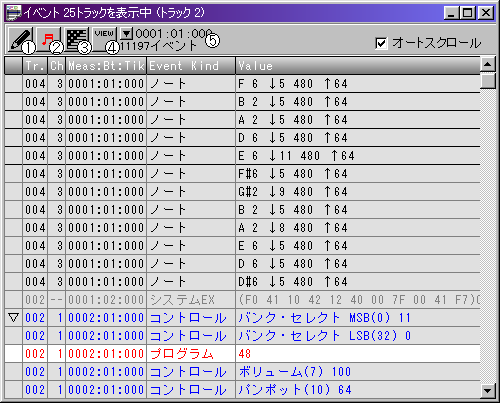Click the VIEW toolbar button
Image resolution: width=500 pixels, height=403 pixels.
104,39
